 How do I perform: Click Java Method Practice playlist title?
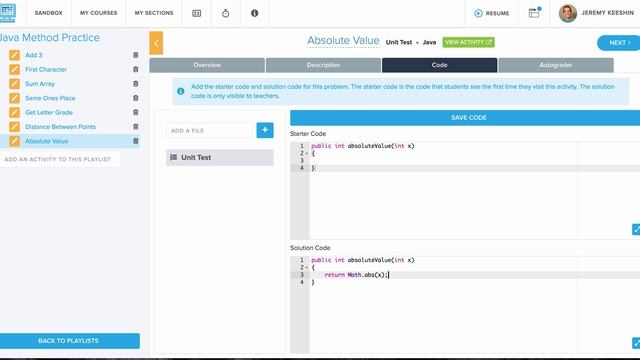pyautogui.click(x=50, y=38)
